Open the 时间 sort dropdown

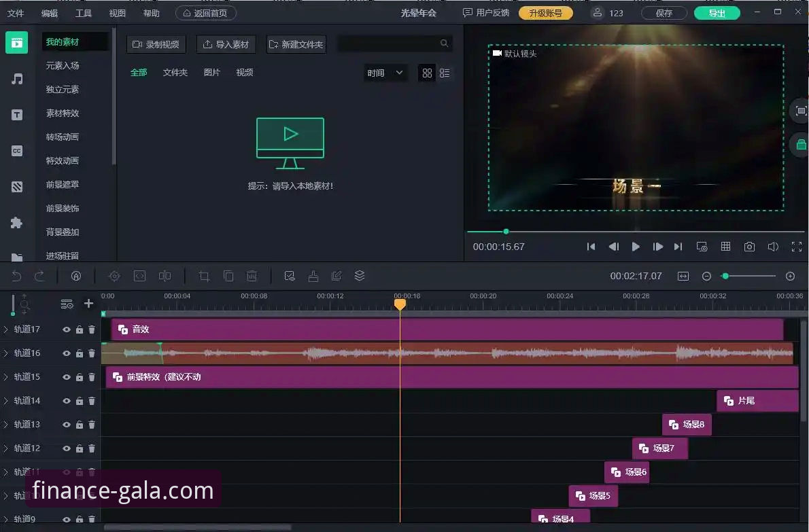pos(385,73)
